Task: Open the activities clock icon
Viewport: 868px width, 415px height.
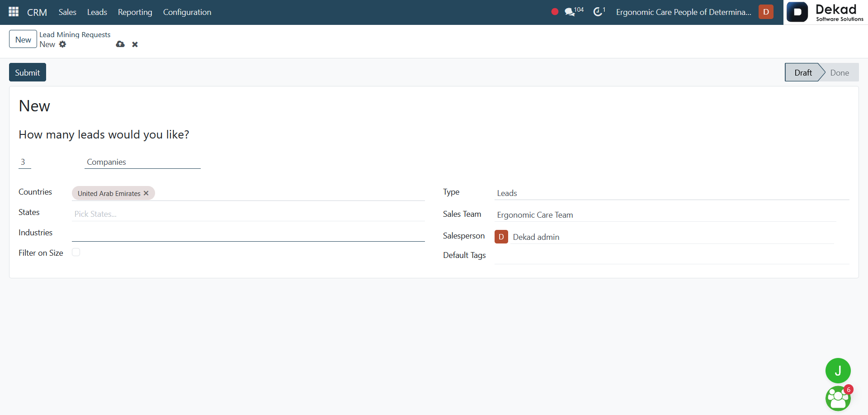Action: point(599,11)
